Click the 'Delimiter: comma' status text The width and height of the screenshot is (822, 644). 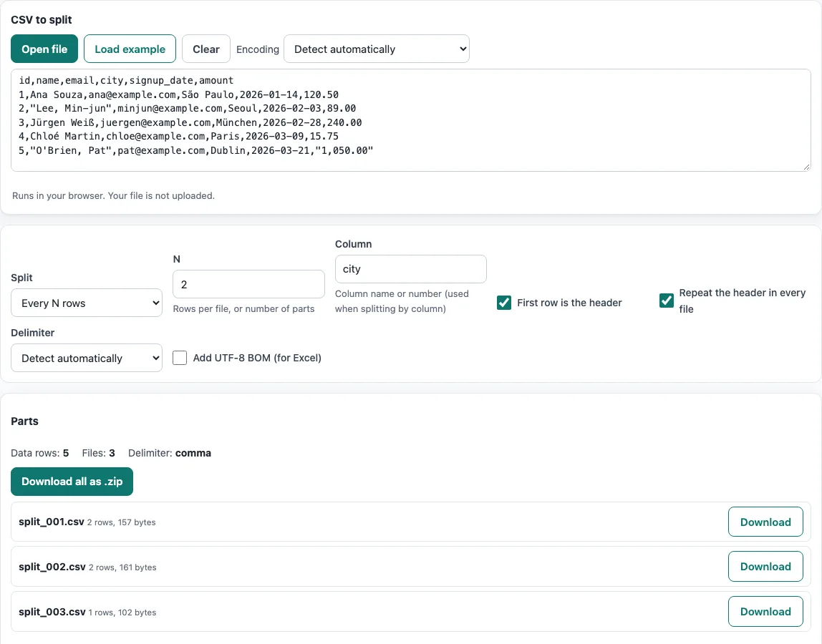[169, 453]
